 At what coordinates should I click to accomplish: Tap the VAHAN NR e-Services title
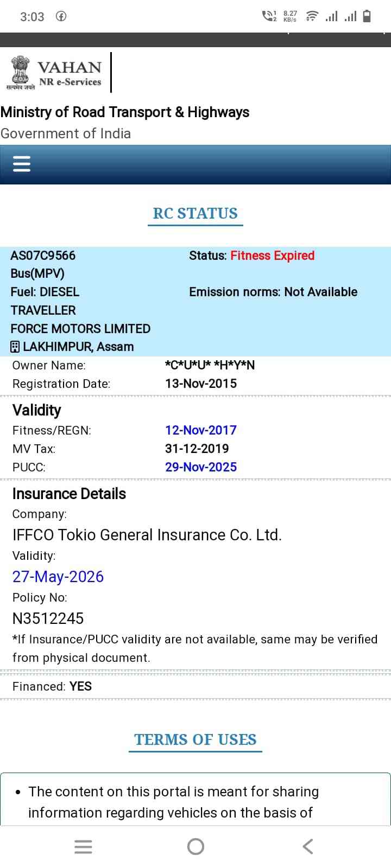tap(70, 73)
